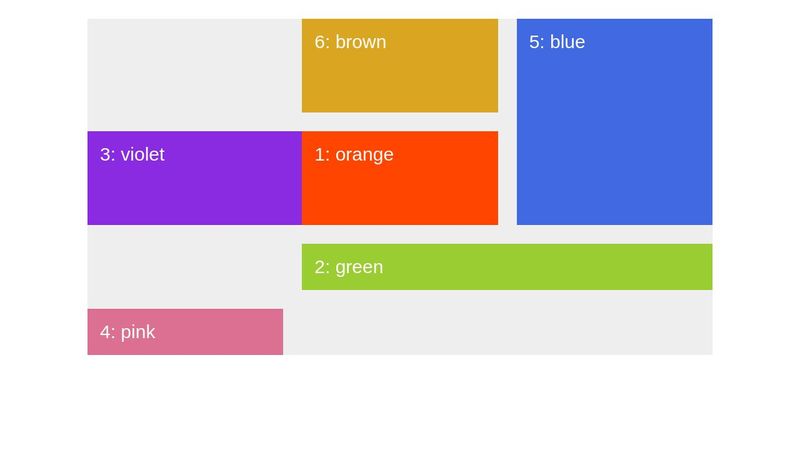
Task: Click the "4: pink" text label
Action: click(x=128, y=332)
